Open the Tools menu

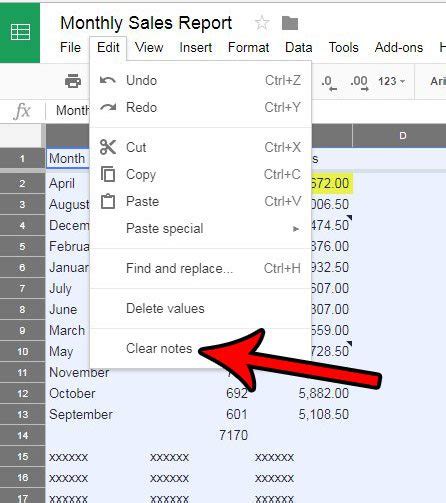(x=343, y=47)
